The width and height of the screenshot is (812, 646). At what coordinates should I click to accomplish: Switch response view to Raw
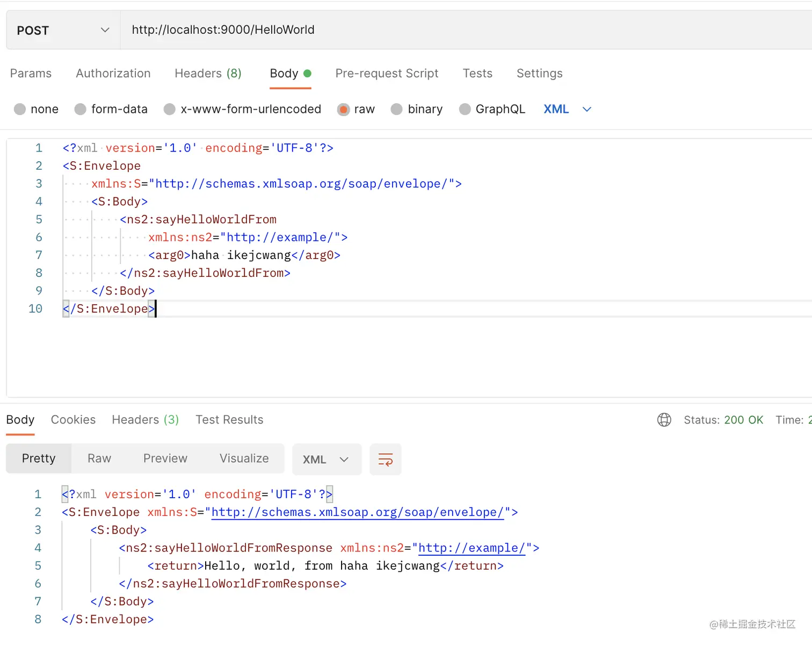point(99,458)
